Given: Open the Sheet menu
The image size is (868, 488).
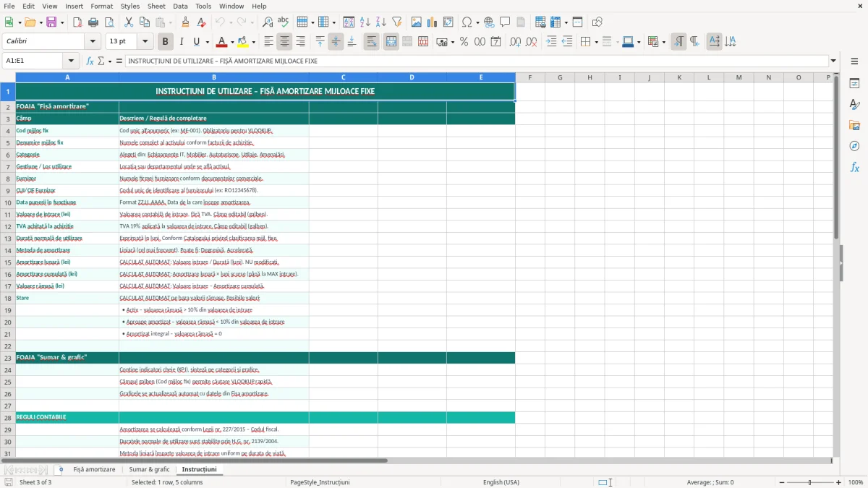Looking at the screenshot, I should pyautogui.click(x=156, y=6).
